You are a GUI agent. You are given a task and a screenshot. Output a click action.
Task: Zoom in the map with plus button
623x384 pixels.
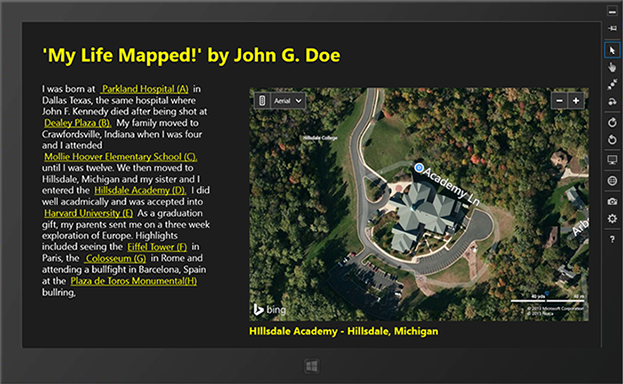point(576,101)
